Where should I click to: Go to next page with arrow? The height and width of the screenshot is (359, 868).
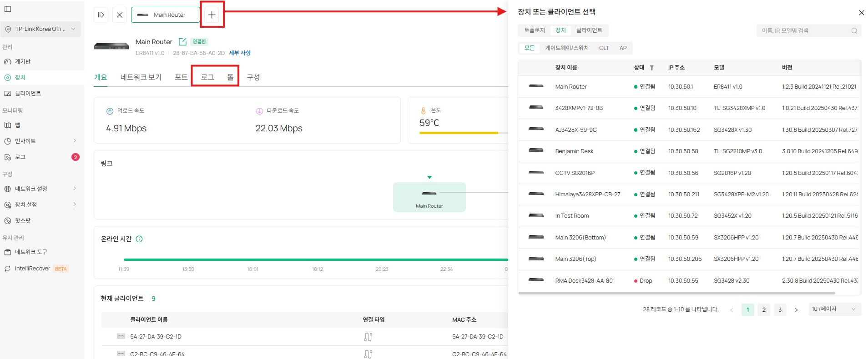[796, 310]
